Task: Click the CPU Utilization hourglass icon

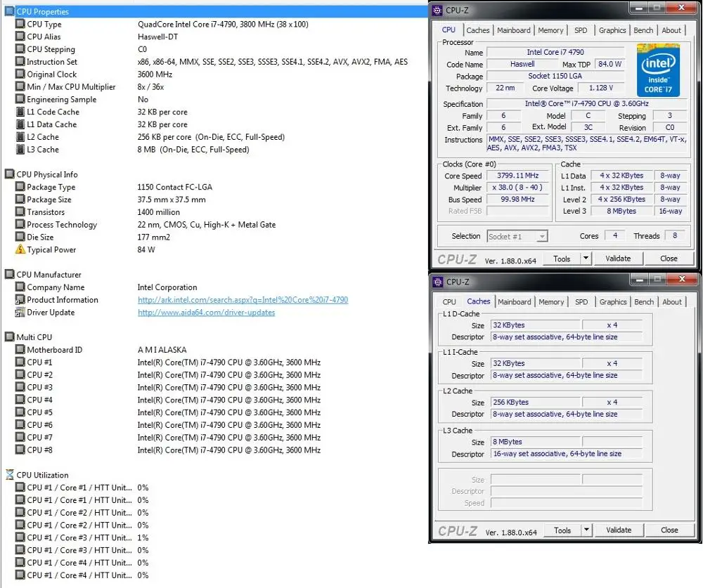Action: click(9, 475)
